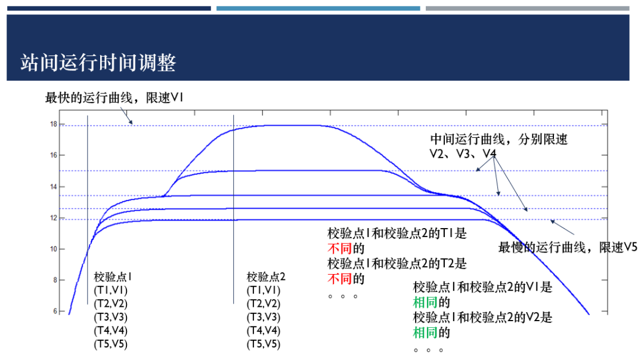The image size is (644, 357).
Task: Select the line 校验点1和校验点2的V2是
Action: pos(482,318)
